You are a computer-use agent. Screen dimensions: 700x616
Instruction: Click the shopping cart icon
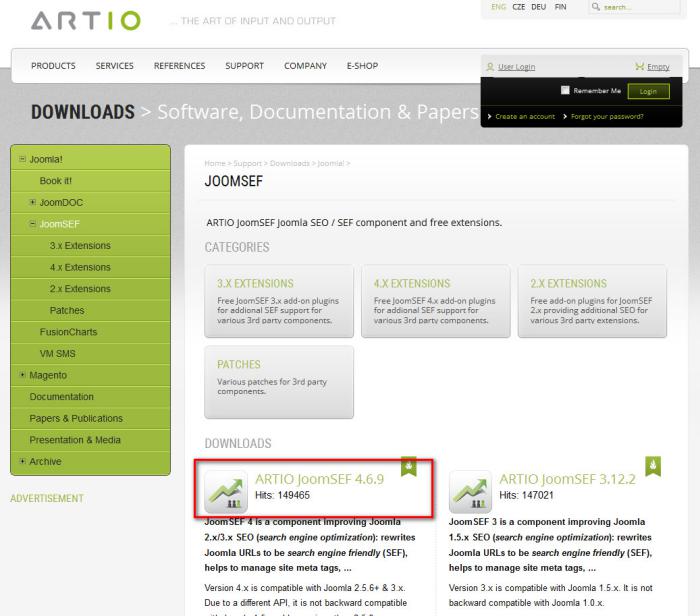point(640,67)
